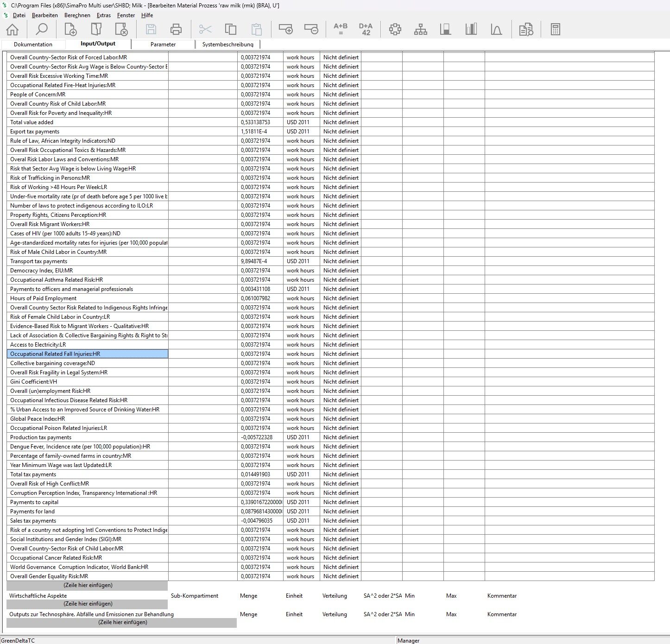Open the Hilfe menu
The height and width of the screenshot is (644, 670).
click(x=147, y=15)
